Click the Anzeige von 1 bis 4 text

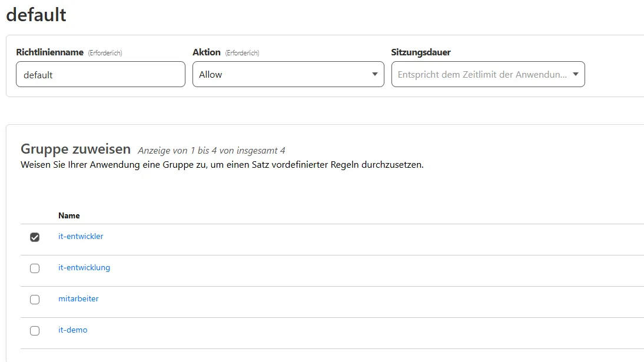[x=211, y=151]
